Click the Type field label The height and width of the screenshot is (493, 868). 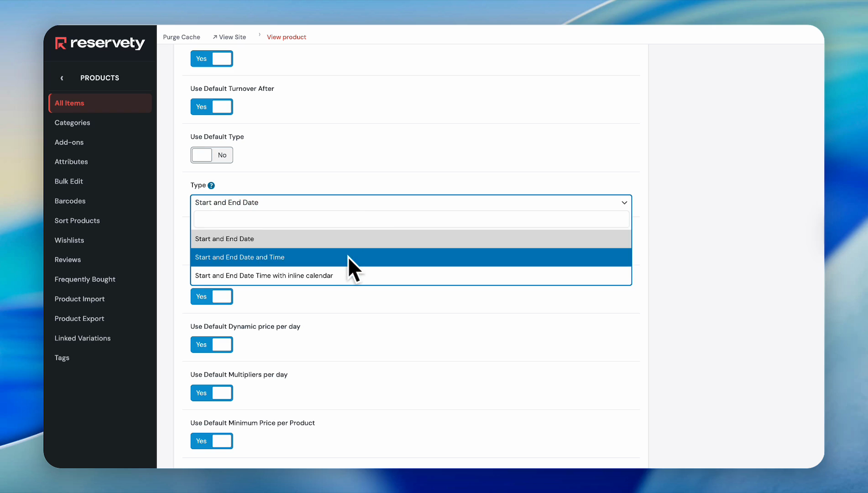(198, 185)
